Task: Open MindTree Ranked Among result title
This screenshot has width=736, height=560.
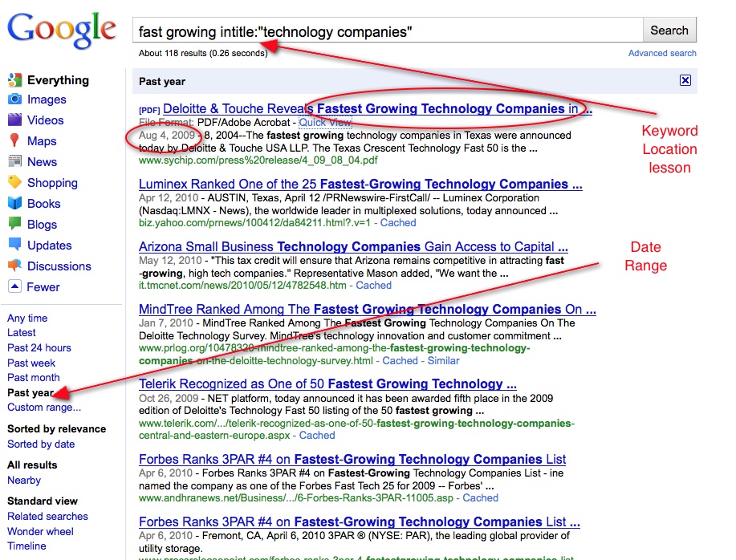Action: 368,310
